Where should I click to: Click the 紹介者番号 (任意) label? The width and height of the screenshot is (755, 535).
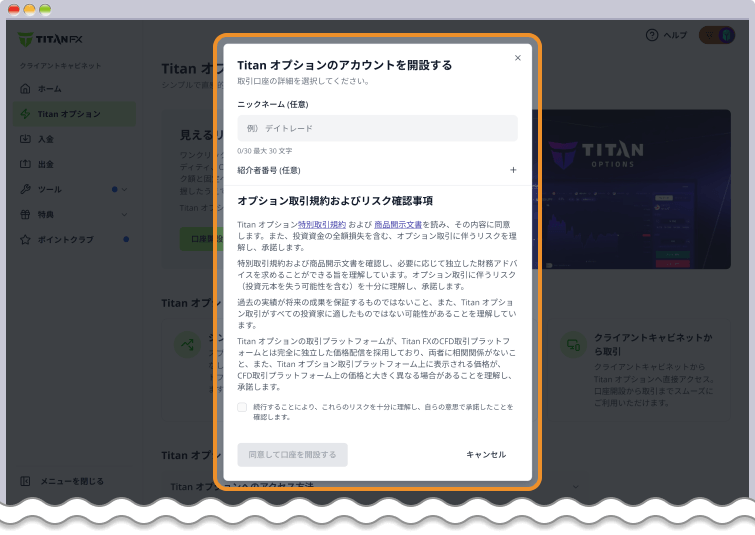tap(269, 170)
